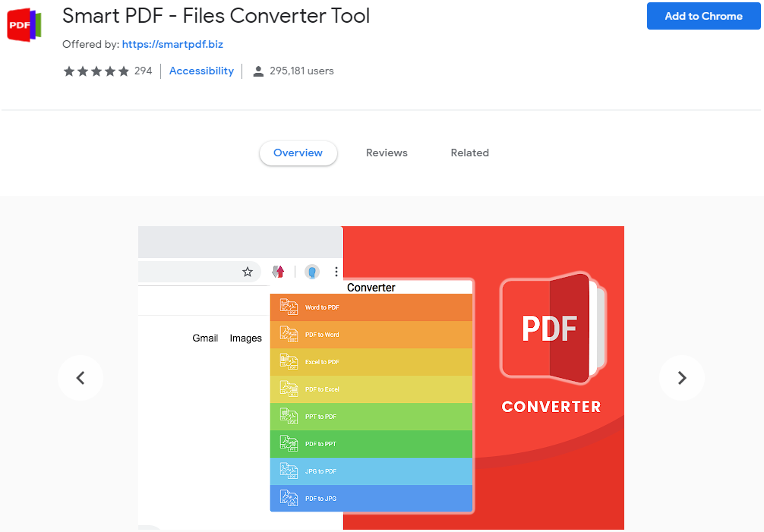This screenshot has height=532, width=764.
Task: Click the red arrow extension icon in preview
Action: point(278,272)
